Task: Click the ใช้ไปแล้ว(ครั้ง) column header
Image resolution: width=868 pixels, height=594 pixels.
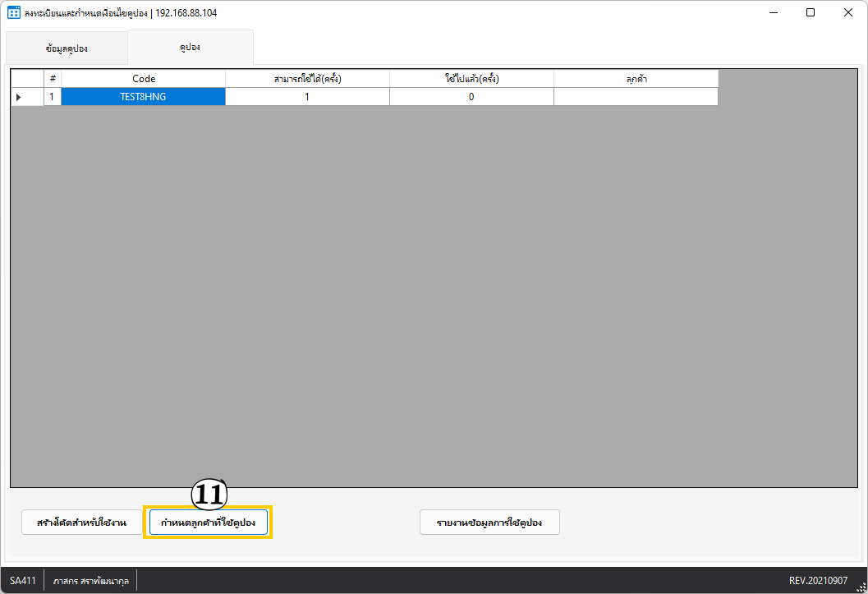Action: [x=471, y=79]
